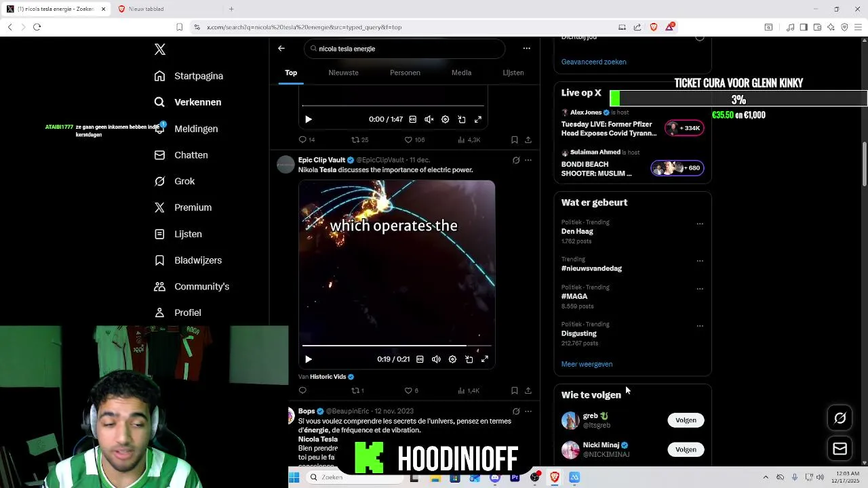Click Geavanceerd zoeken link
The height and width of the screenshot is (488, 868).
[x=593, y=62]
